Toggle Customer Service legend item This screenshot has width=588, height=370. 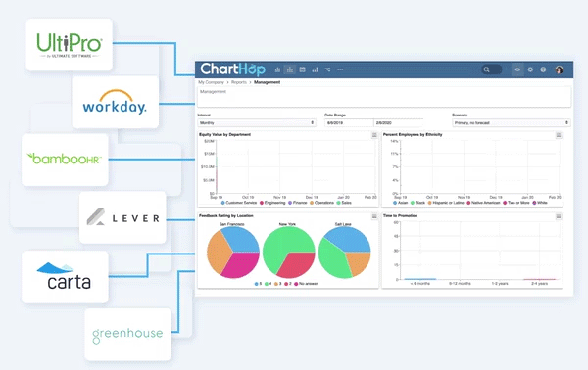pos(239,203)
